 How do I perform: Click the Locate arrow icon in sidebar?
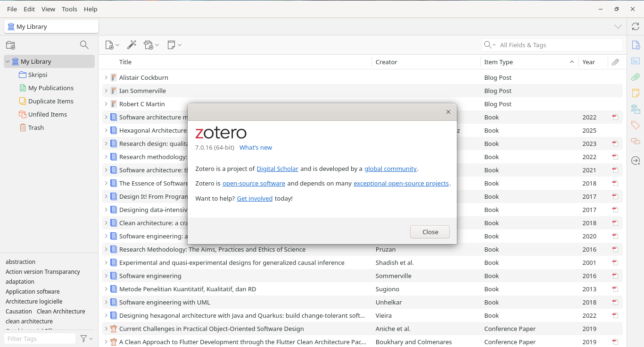(x=636, y=161)
